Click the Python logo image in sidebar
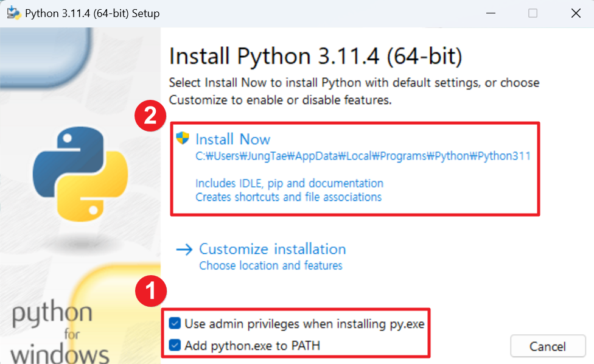594x364 pixels. [80, 174]
